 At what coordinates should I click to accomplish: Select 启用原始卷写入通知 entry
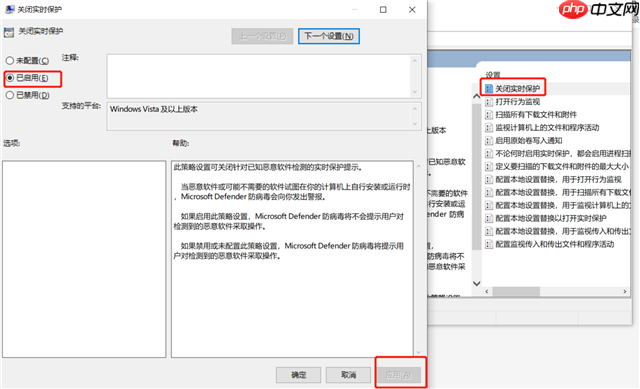pyautogui.click(x=529, y=141)
